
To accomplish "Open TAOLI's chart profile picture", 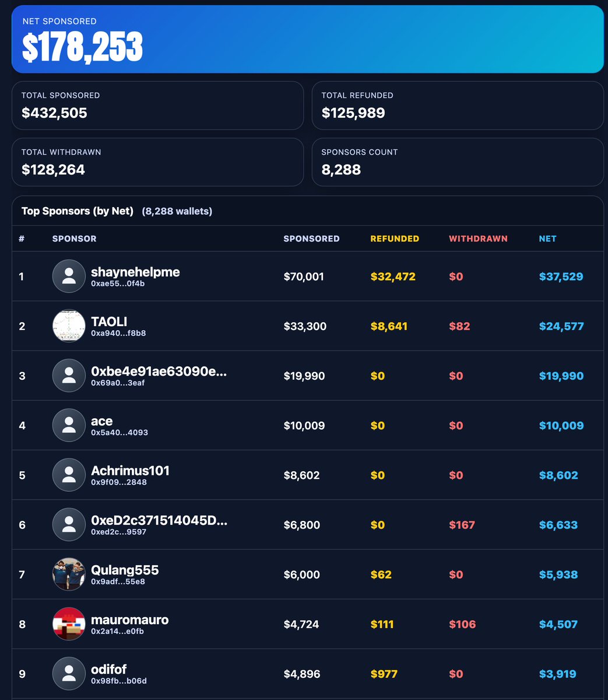I will click(x=69, y=326).
